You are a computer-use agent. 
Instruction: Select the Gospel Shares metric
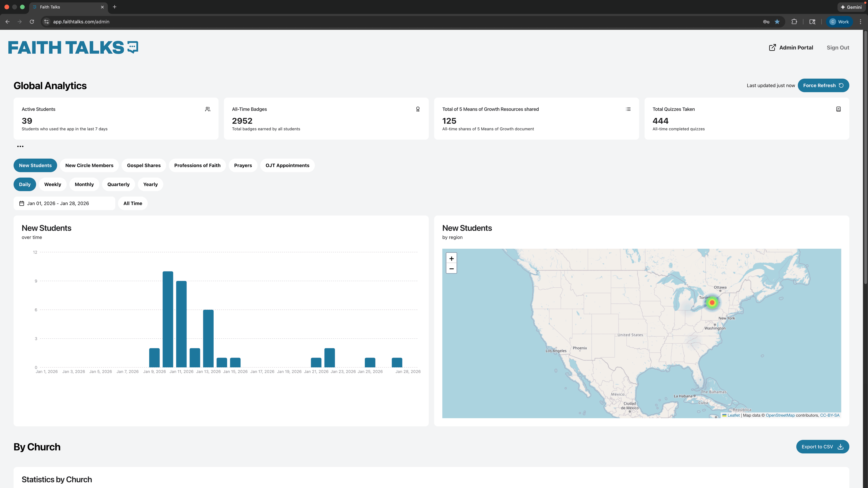pyautogui.click(x=144, y=165)
